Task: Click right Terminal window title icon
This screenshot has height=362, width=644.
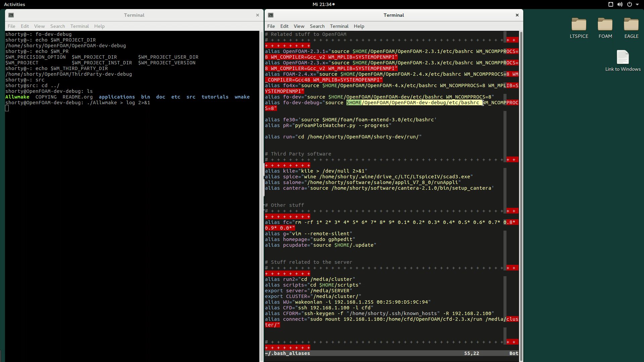Action: [271, 15]
